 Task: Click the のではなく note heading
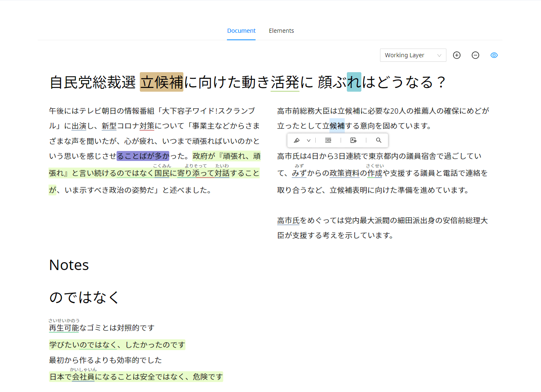[84, 297]
